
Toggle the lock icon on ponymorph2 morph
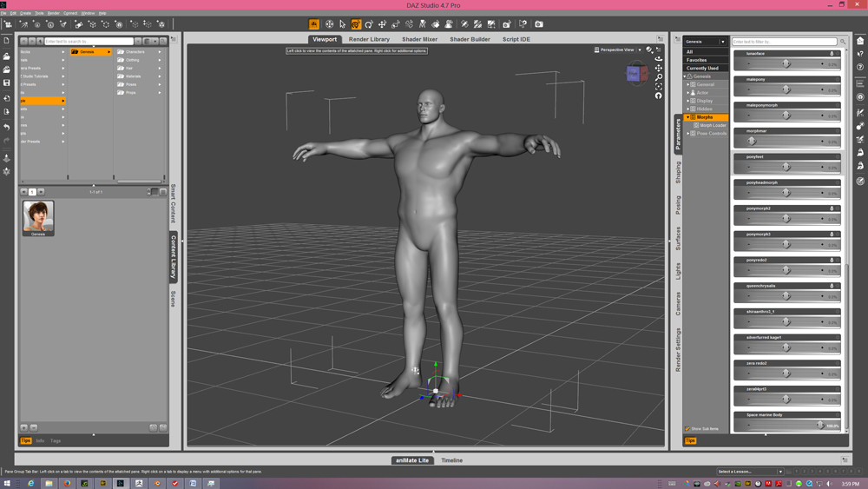(x=832, y=208)
